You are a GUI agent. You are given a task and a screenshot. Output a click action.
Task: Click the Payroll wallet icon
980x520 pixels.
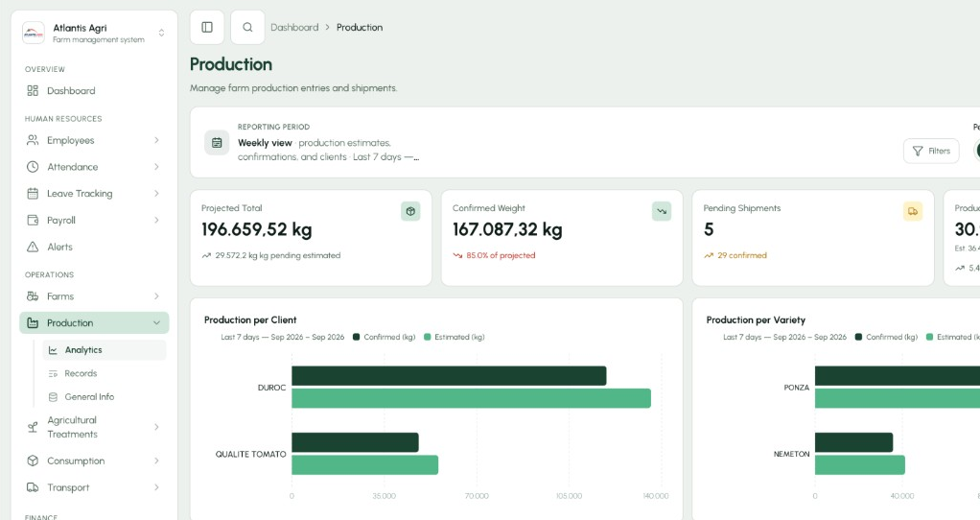coord(33,220)
